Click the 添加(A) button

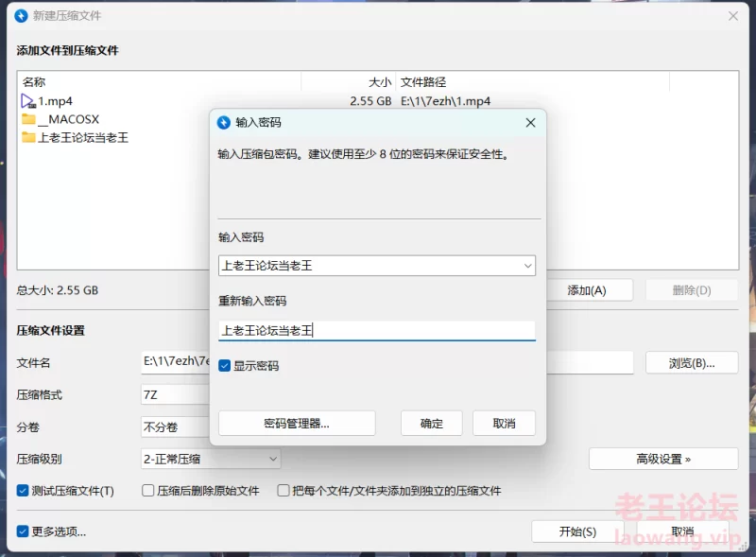587,290
